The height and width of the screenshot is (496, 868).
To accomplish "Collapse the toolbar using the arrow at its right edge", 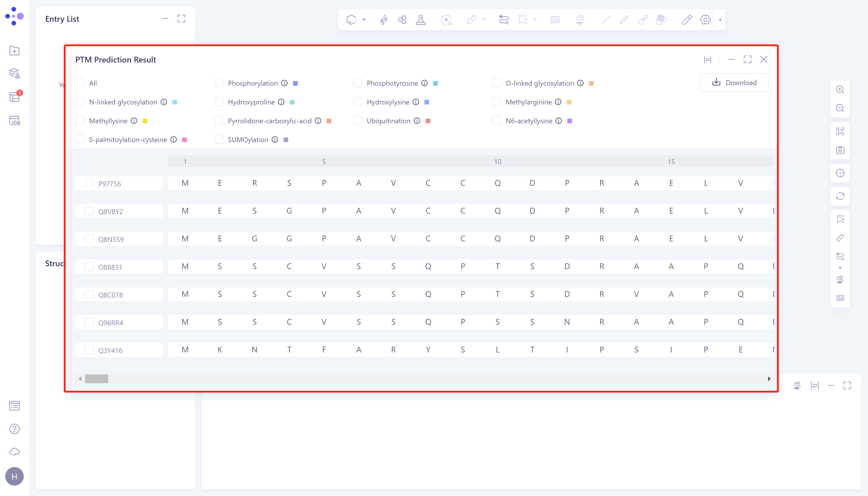I will (720, 19).
